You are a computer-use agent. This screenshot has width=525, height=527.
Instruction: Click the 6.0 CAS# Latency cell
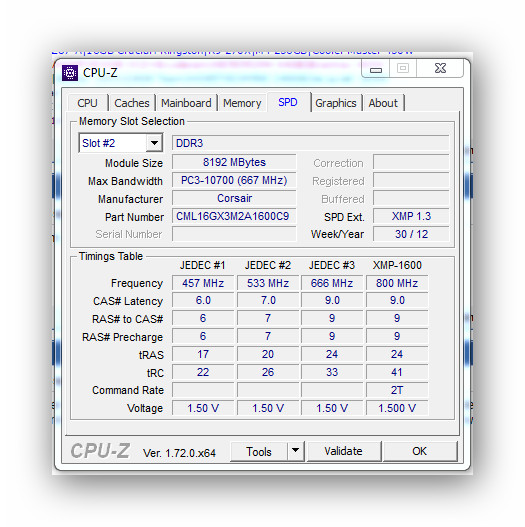[203, 300]
